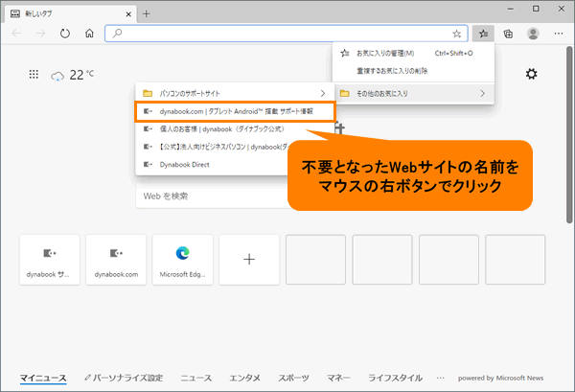Click the browser Back arrow
The image size is (575, 392).
[x=16, y=34]
